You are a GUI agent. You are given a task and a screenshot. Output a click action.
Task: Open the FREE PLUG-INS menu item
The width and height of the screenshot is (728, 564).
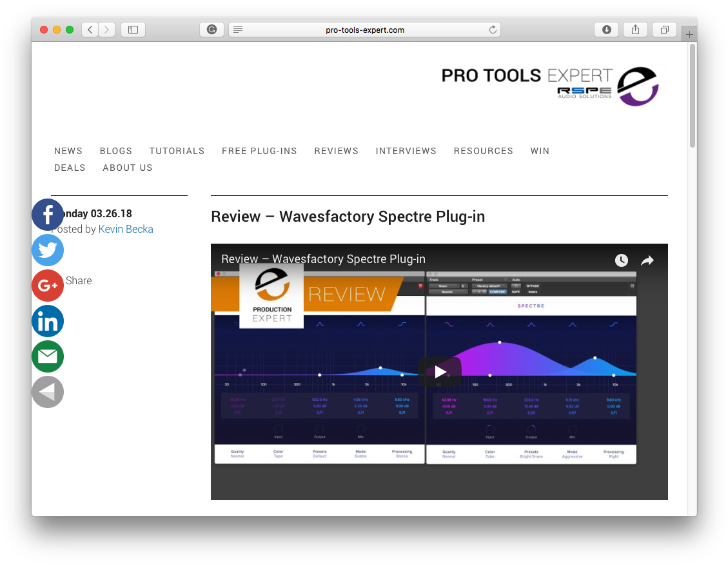tap(259, 151)
